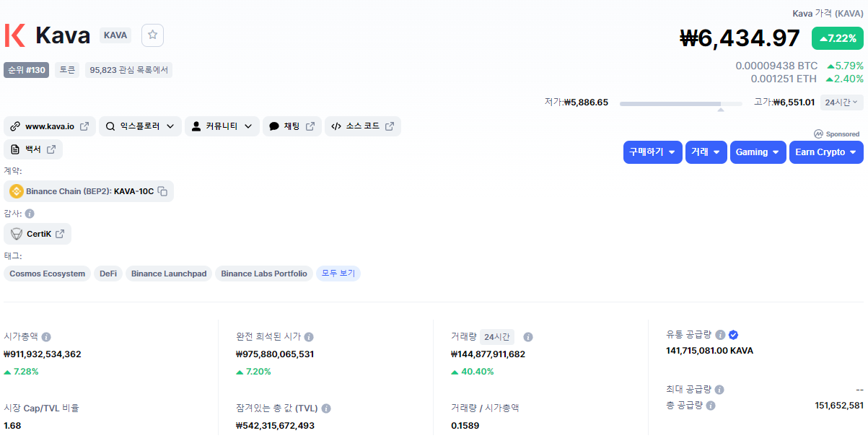This screenshot has width=868, height=446.
Task: Select the Cosmos Ecosystem tag
Action: point(47,274)
